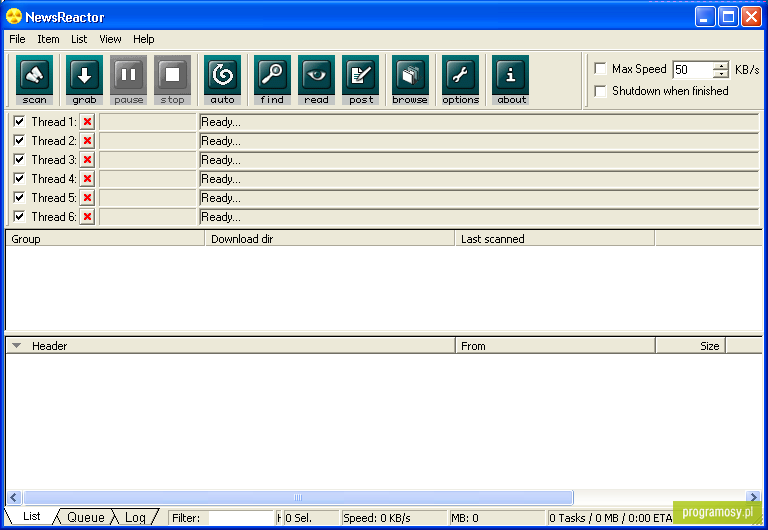The width and height of the screenshot is (768, 530).
Task: Enable Shutdown when finished checkbox
Action: point(600,91)
